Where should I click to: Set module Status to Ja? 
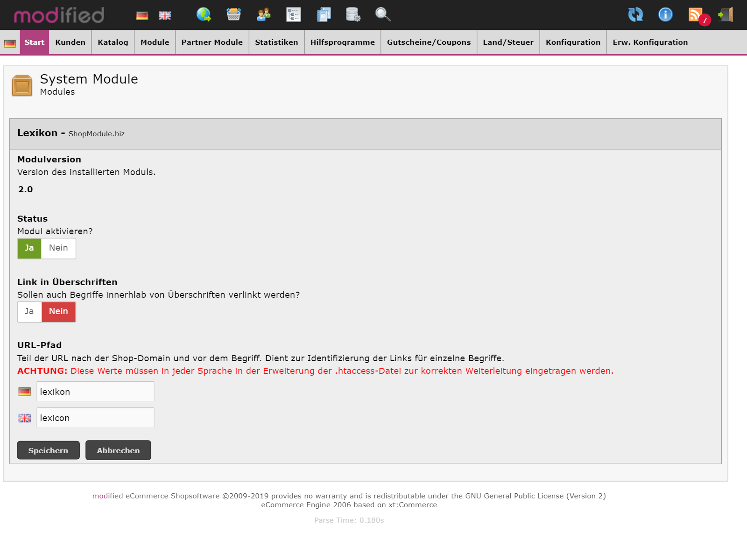click(x=29, y=248)
